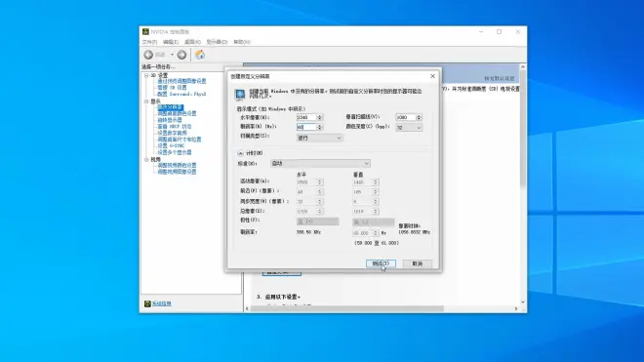This screenshot has height=362, width=644.
Task: Click the vertical 活动像素 field
Action: click(x=362, y=182)
